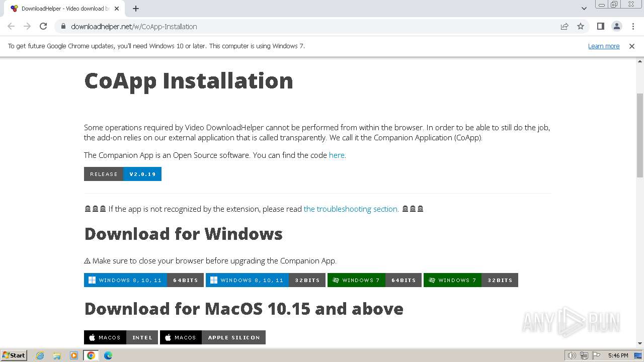The height and width of the screenshot is (362, 644).
Task: Download macOS Intel version
Action: (121, 337)
